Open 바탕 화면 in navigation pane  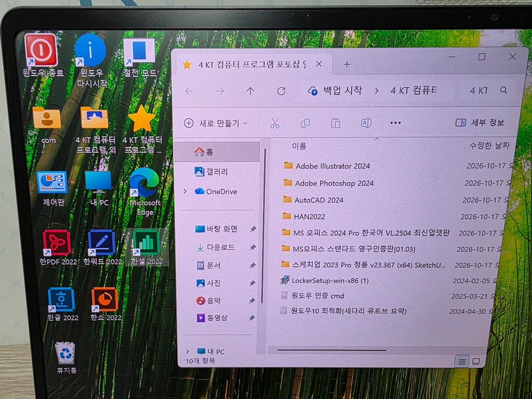216,229
